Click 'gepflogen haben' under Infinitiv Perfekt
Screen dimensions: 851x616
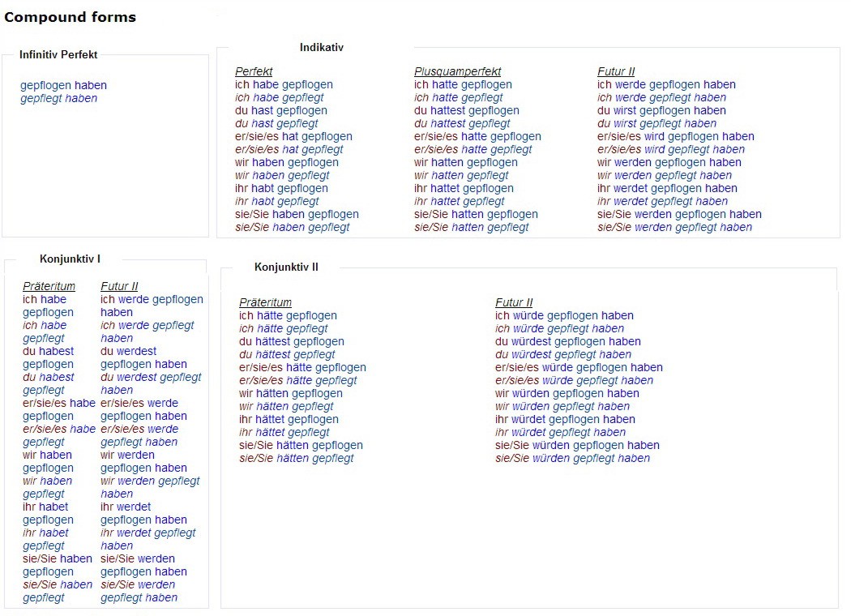coord(63,85)
